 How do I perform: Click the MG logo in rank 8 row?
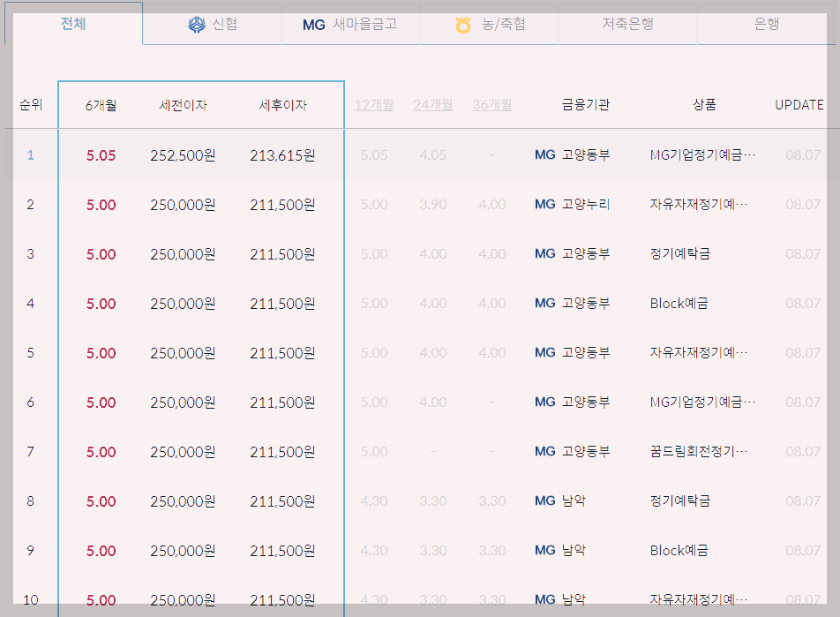pos(544,500)
